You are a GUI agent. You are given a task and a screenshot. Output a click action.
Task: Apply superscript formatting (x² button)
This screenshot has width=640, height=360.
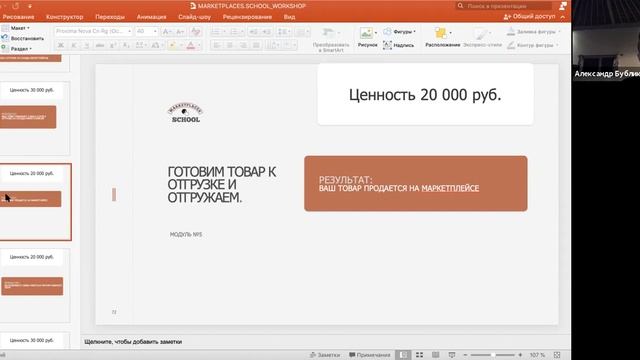pyautogui.click(x=113, y=45)
